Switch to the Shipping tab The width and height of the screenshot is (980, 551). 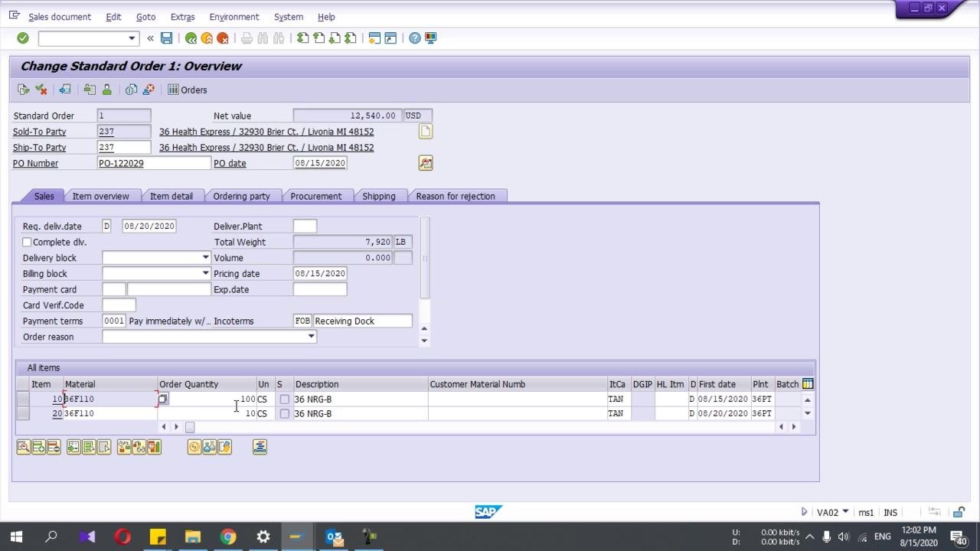[x=379, y=197]
